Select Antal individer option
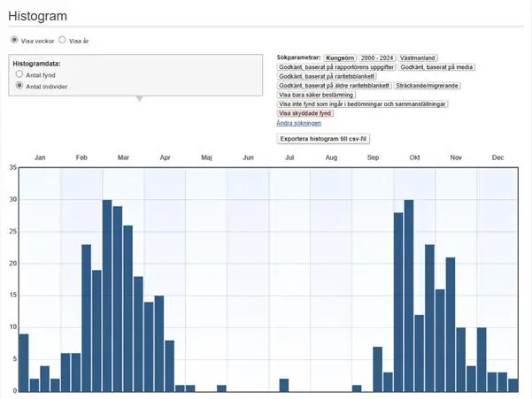This screenshot has width=532, height=399. (x=19, y=86)
